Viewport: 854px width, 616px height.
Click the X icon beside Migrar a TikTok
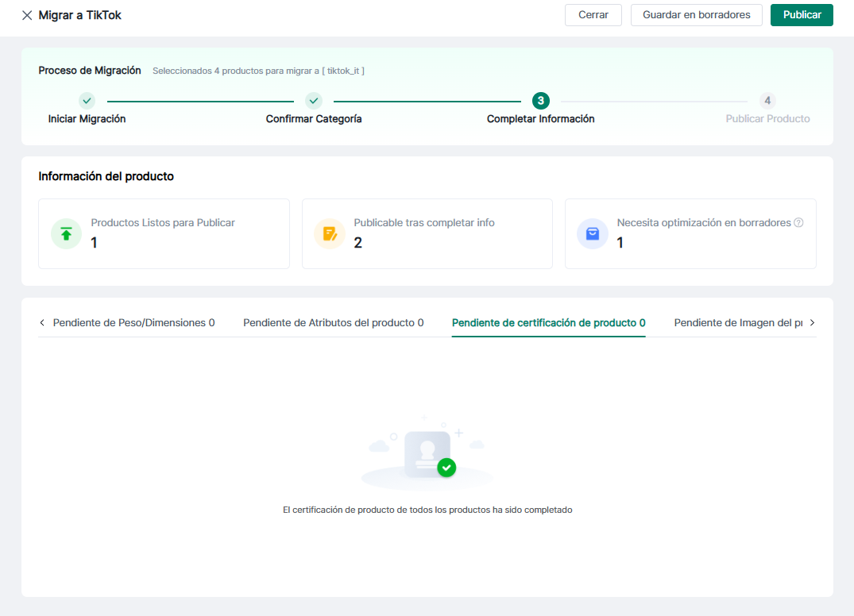[x=27, y=15]
